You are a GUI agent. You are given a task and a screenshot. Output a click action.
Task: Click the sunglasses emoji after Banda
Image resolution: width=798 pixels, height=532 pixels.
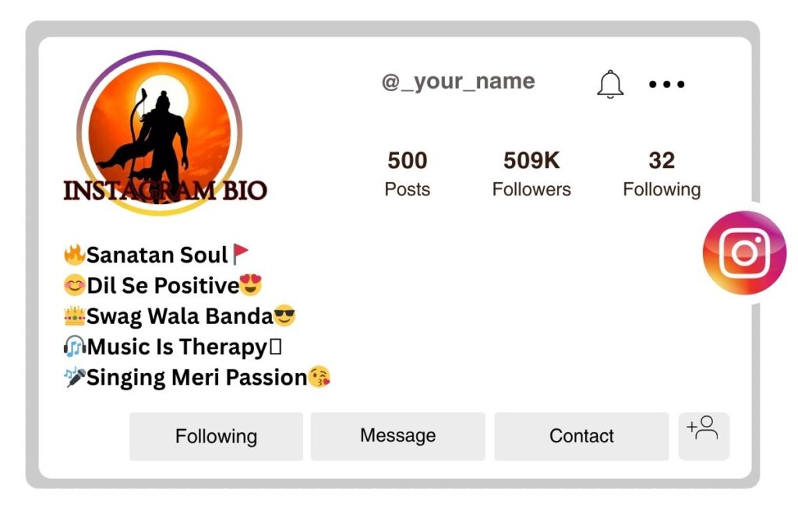coord(284,315)
